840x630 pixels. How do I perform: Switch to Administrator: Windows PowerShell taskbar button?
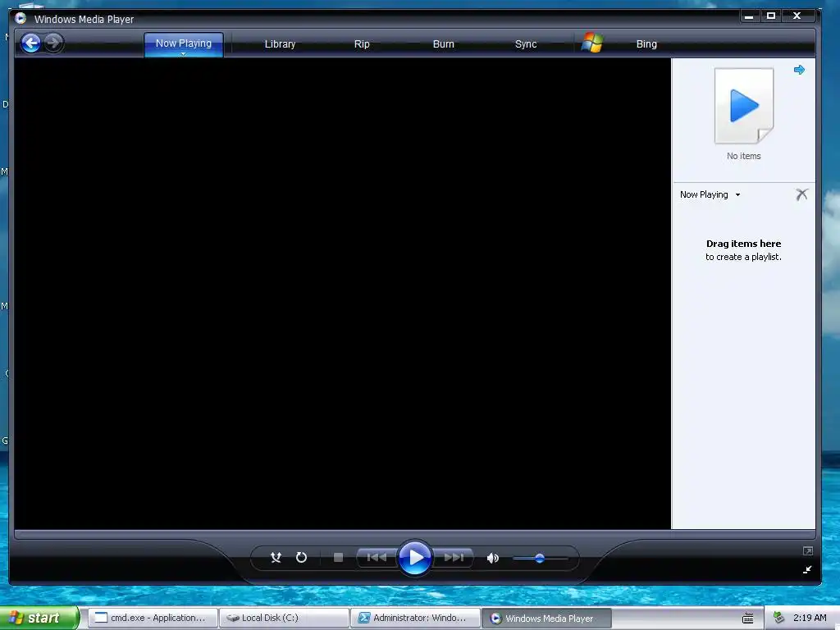[415, 618]
